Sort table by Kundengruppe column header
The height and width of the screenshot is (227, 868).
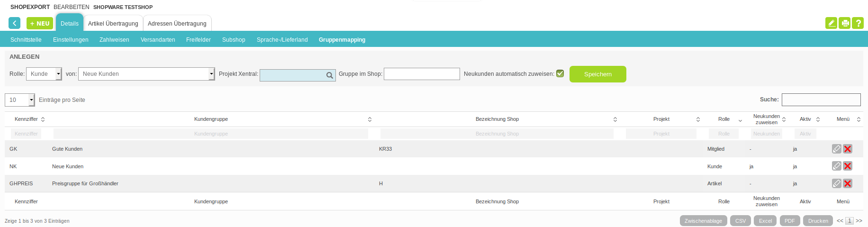211,119
